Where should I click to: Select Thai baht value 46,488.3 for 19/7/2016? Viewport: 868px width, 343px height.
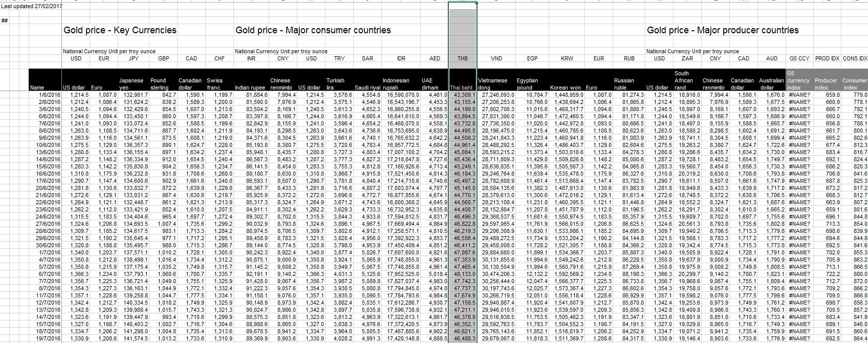pos(465,338)
